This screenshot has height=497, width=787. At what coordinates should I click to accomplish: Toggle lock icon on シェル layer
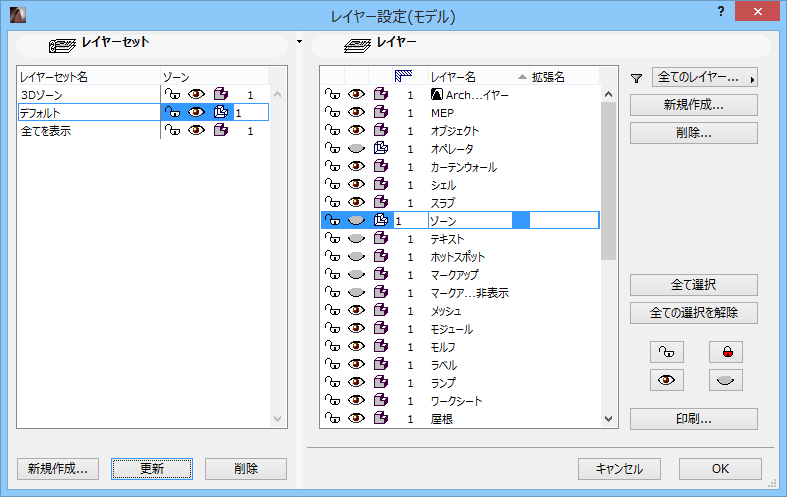[x=332, y=184]
